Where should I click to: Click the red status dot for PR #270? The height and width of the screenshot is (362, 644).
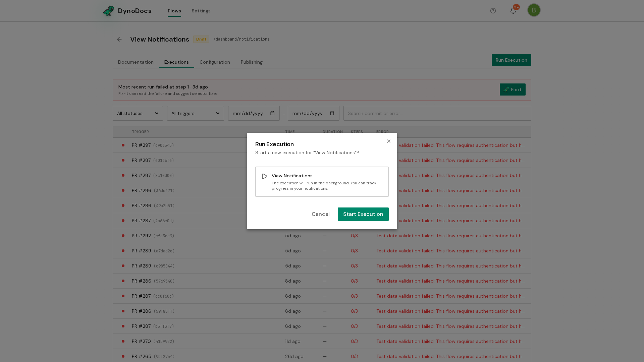(x=123, y=341)
